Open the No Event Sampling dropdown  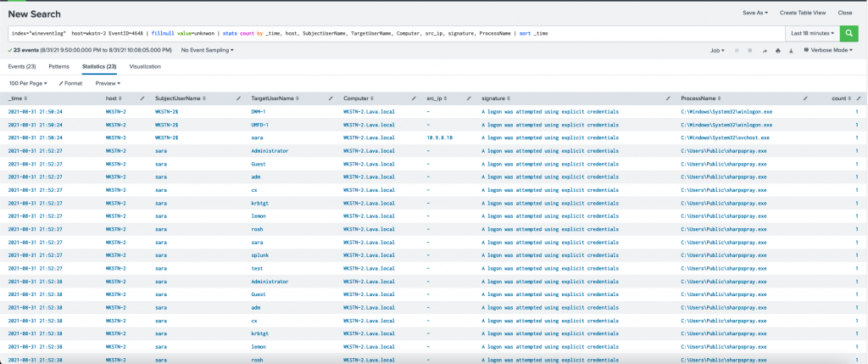pos(207,50)
